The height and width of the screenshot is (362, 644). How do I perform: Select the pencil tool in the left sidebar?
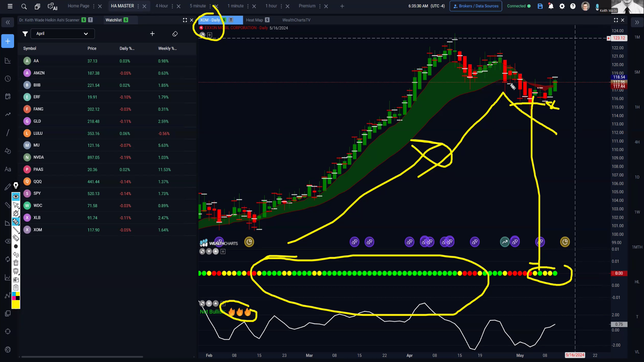click(8, 187)
